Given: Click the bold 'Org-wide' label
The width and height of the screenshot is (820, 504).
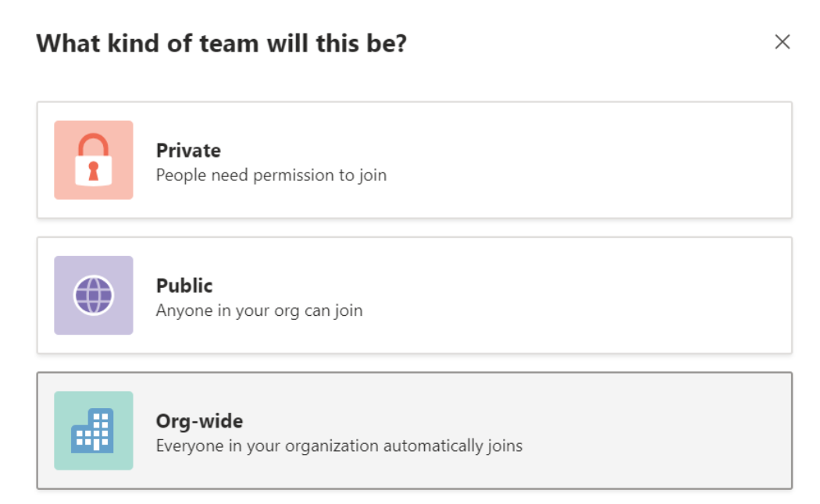Looking at the screenshot, I should 199,421.
